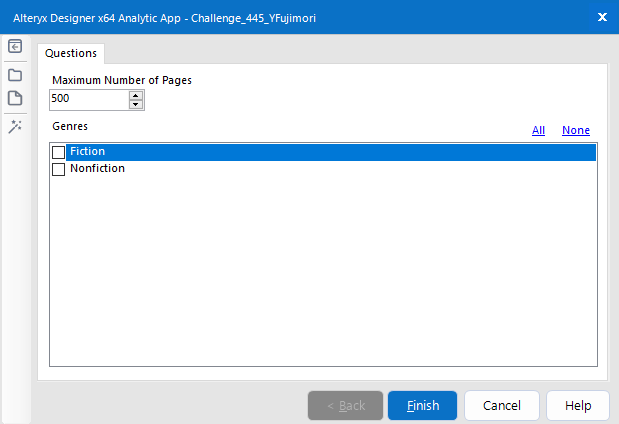Click the All genres link
This screenshot has height=424, width=619.
click(x=538, y=130)
